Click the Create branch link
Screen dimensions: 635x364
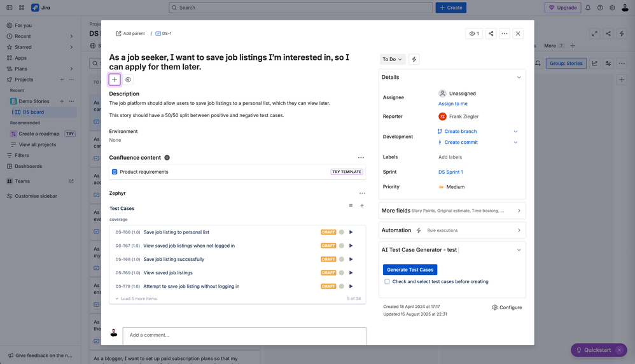click(461, 132)
